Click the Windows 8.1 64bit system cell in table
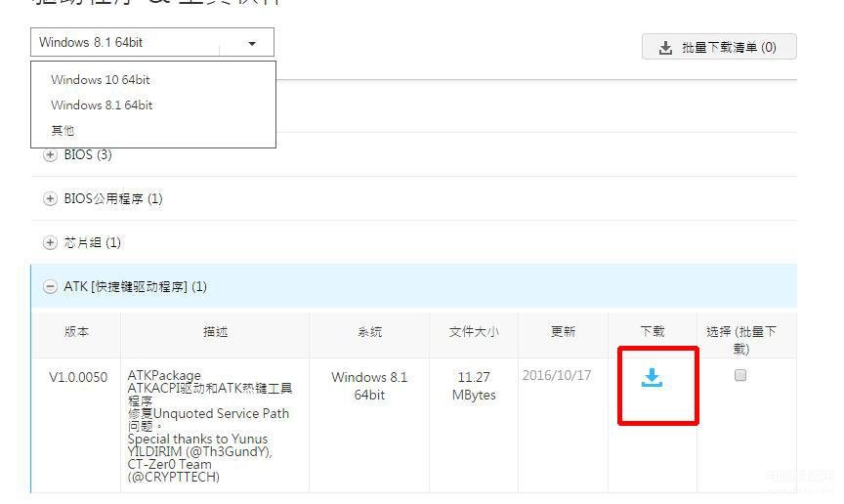Screen dimensions: 844x504 pyautogui.click(x=369, y=386)
